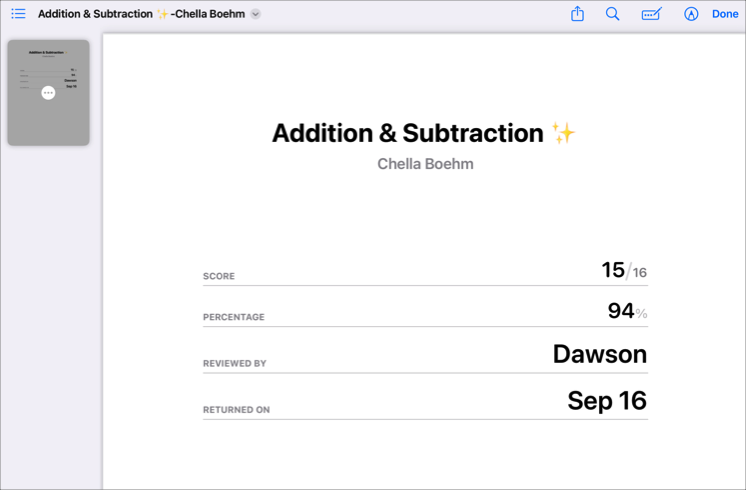Open the Search magnifier icon

pos(612,14)
